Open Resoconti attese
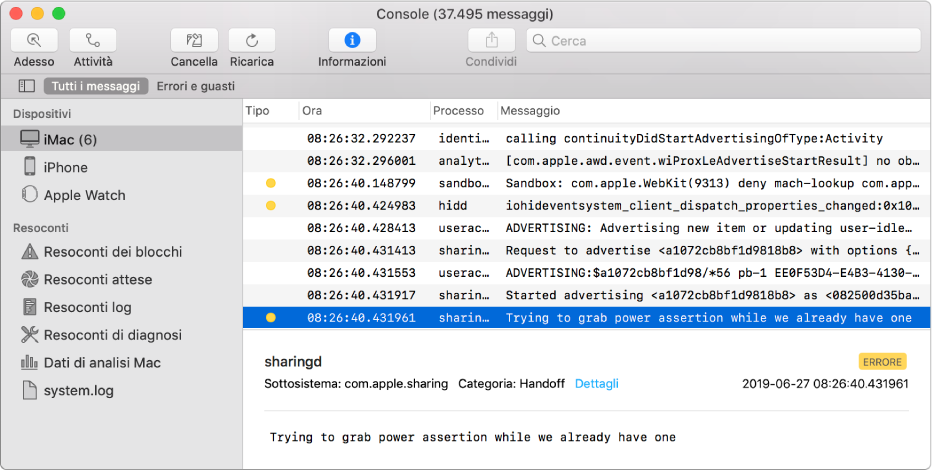Screen dimensions: 934x471 [x=122, y=279]
